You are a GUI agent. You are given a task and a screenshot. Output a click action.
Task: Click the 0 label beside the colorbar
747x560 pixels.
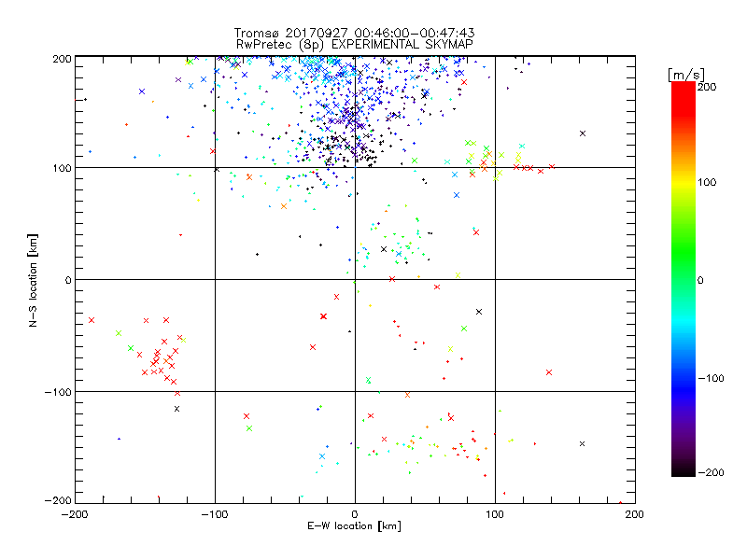pos(700,280)
